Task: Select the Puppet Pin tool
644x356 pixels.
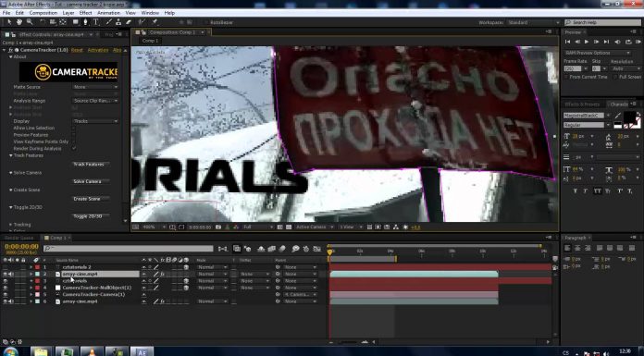Action: click(x=155, y=22)
